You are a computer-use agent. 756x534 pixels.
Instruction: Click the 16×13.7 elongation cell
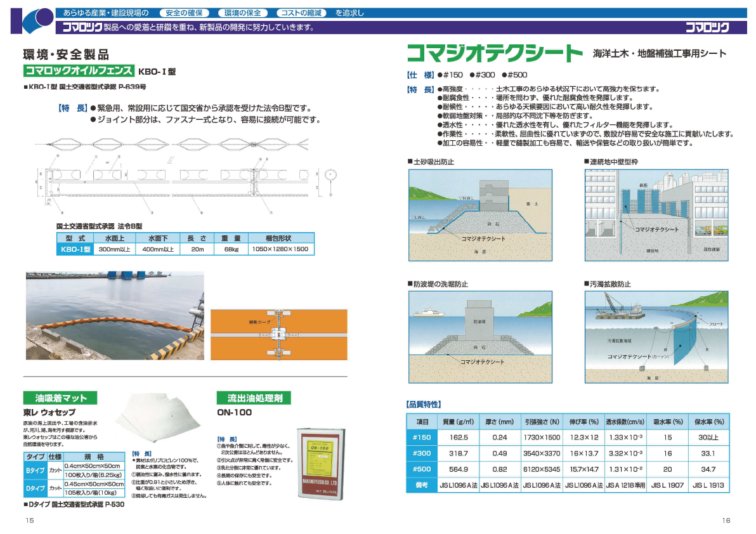pyautogui.click(x=584, y=453)
